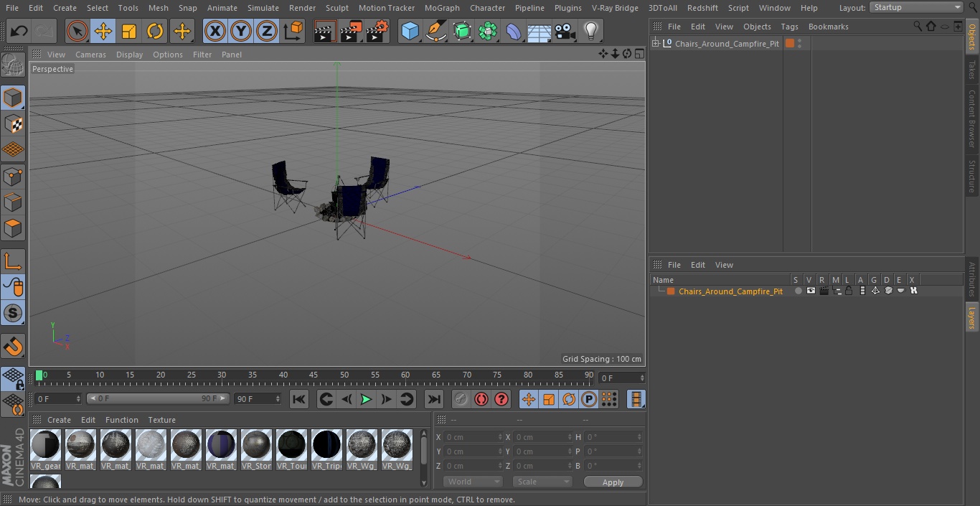Open the spline Pen tool

pyautogui.click(x=436, y=31)
